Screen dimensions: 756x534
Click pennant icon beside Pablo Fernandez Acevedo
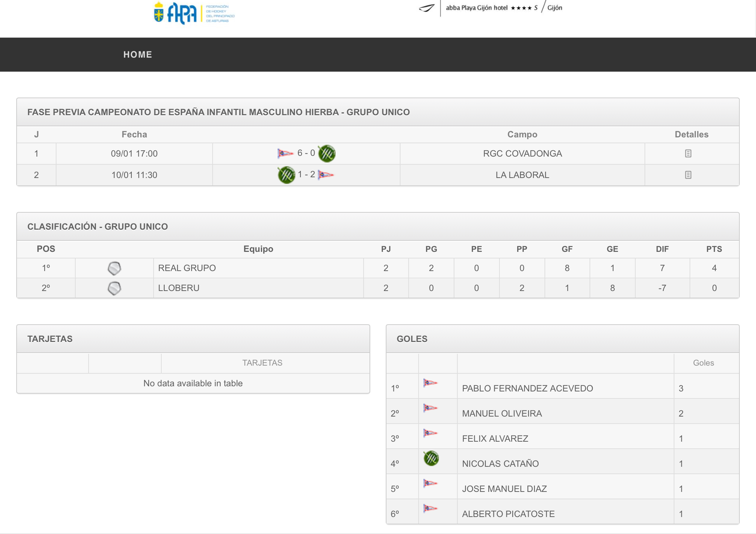[430, 383]
